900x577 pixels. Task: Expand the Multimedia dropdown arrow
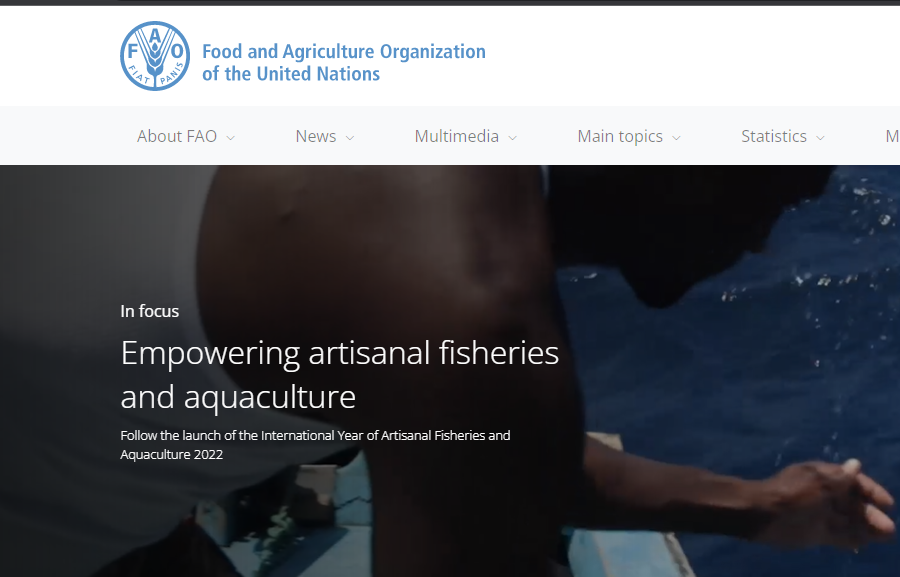pyautogui.click(x=513, y=138)
